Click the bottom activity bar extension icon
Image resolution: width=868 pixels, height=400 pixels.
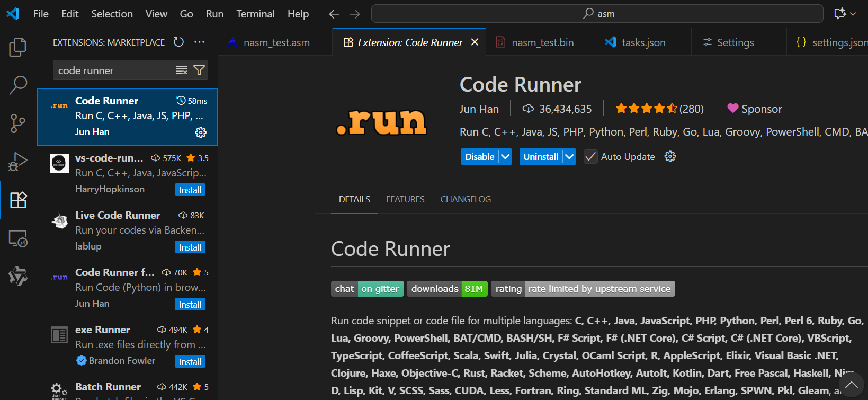pyautogui.click(x=18, y=276)
